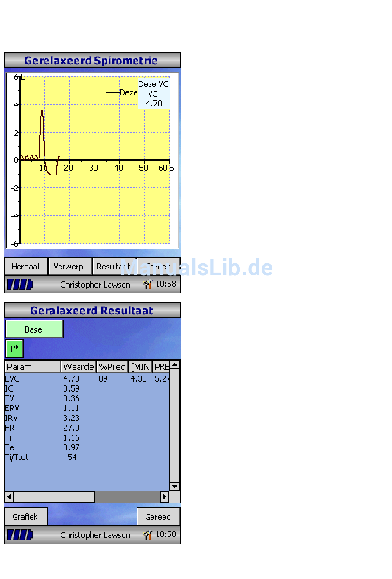Click the scroll left arrow below results table
This screenshot has width=392, height=579.
point(9,497)
